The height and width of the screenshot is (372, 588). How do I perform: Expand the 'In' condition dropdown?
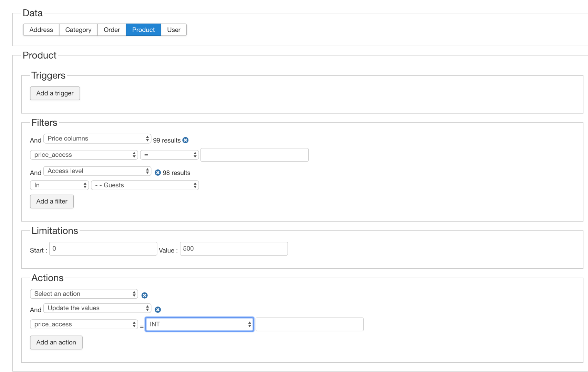click(59, 185)
